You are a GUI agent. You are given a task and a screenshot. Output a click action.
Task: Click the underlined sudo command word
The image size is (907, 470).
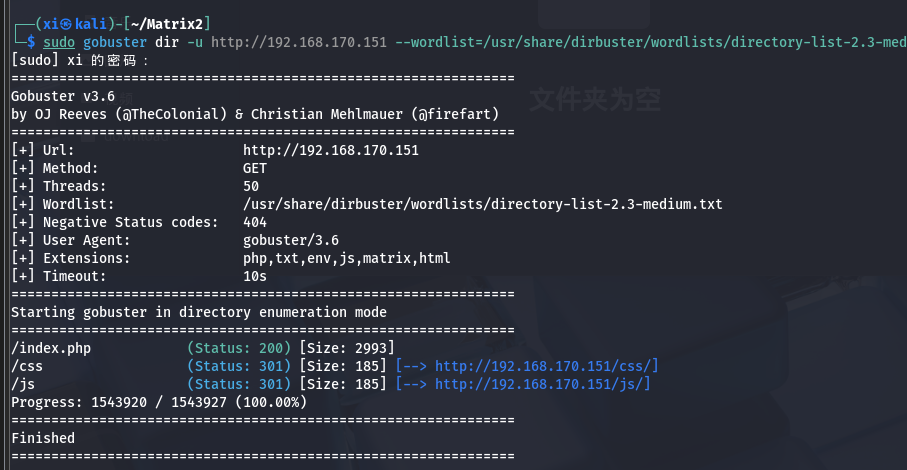[x=59, y=42]
